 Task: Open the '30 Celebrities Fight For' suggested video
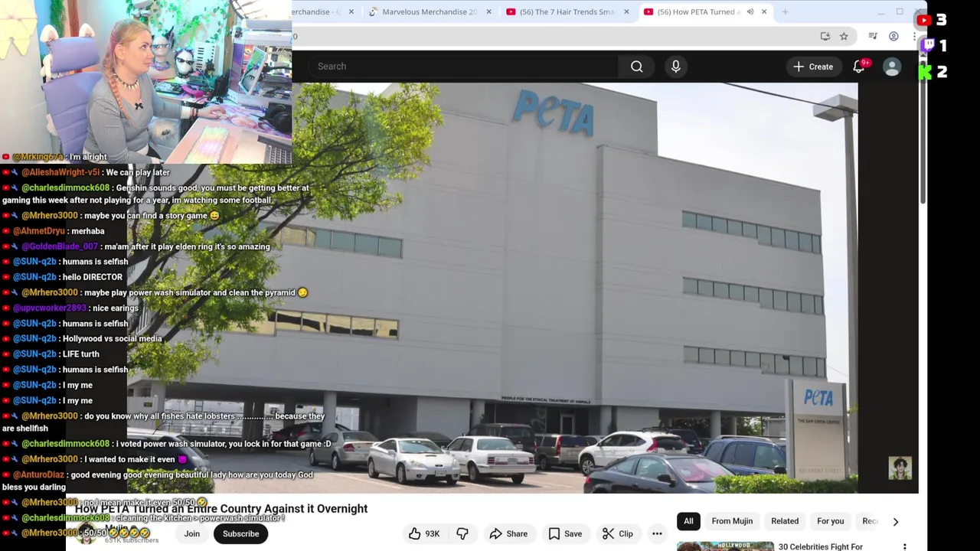(821, 546)
